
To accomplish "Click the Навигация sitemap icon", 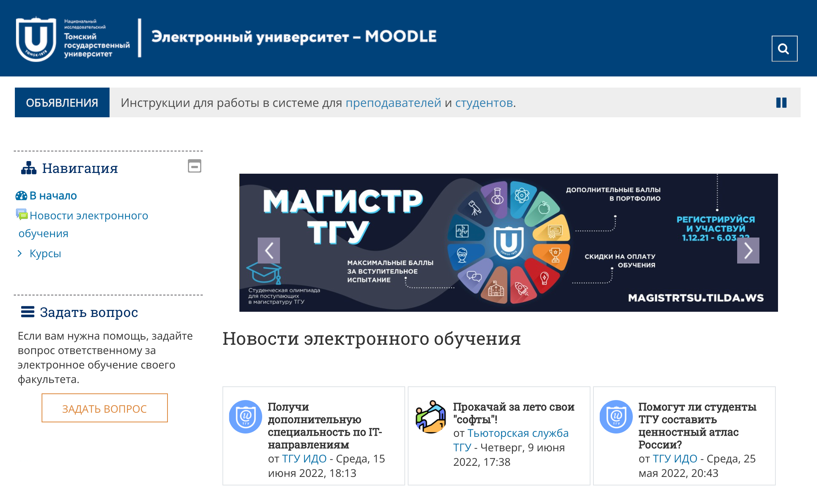I will [x=29, y=168].
